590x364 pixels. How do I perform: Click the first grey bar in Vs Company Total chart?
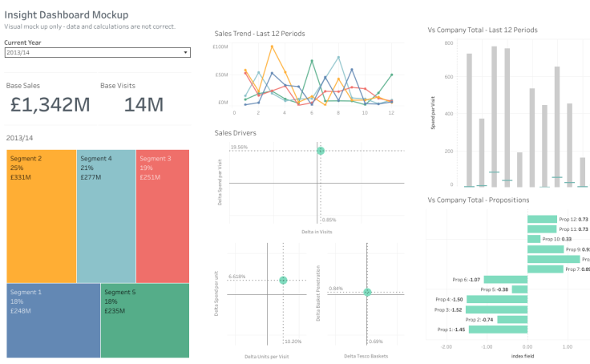(x=469, y=120)
